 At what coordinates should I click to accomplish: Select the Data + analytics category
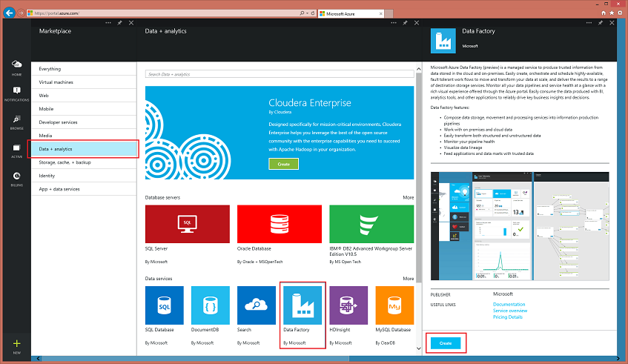tap(84, 149)
